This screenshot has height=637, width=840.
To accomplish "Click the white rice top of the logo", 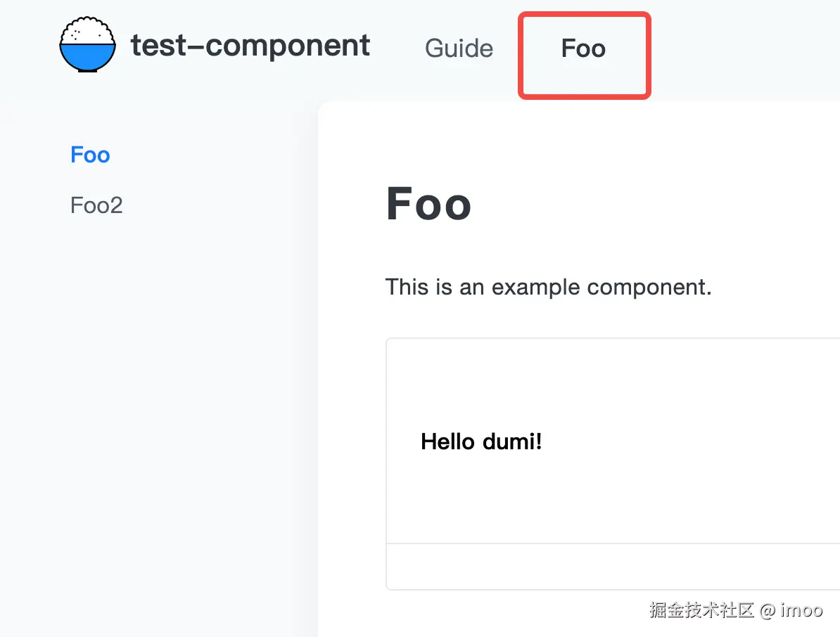I will pos(87,32).
